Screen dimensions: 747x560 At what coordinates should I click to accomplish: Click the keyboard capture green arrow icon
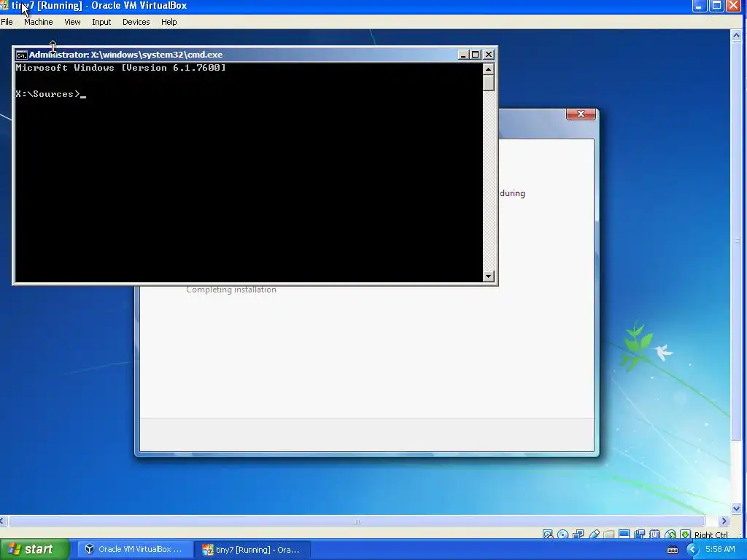click(686, 534)
